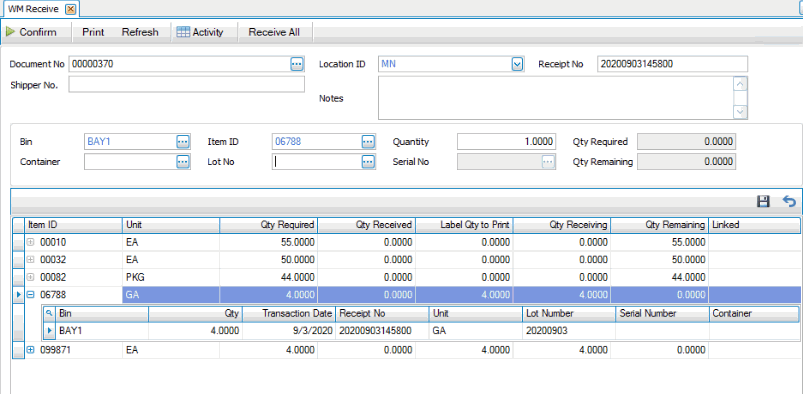Click the Bin header in detail grid
The width and height of the screenshot is (803, 394).
102,313
